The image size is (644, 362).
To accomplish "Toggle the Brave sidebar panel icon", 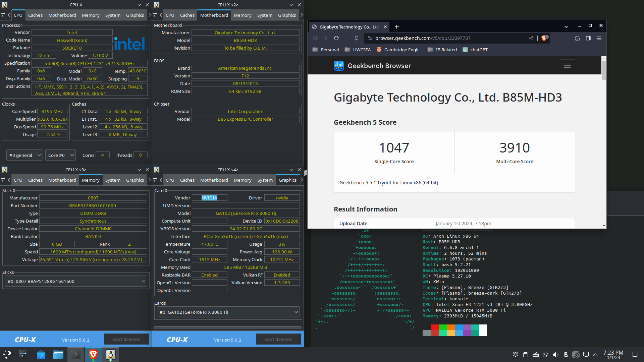I will [588, 38].
